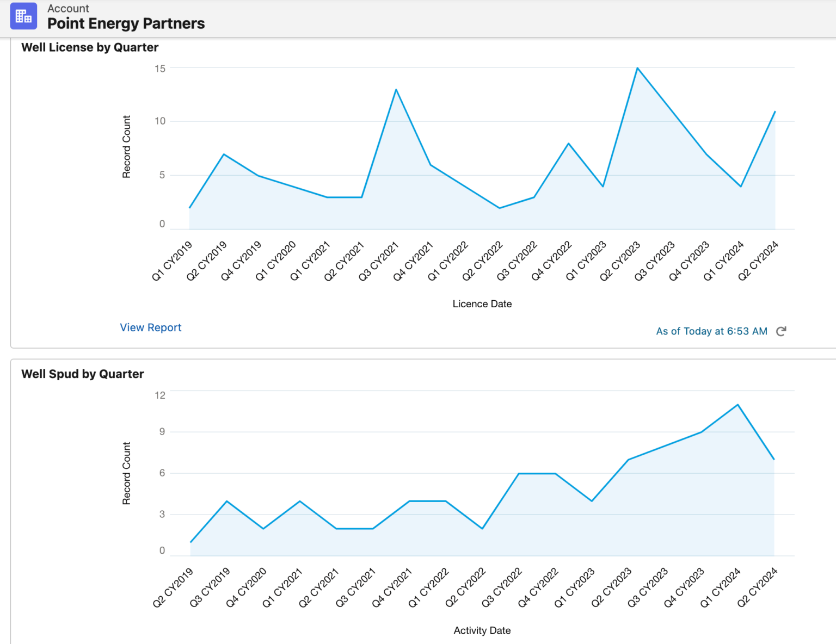Click the Well License by Quarter chart title
This screenshot has width=836, height=644.
pyautogui.click(x=89, y=47)
